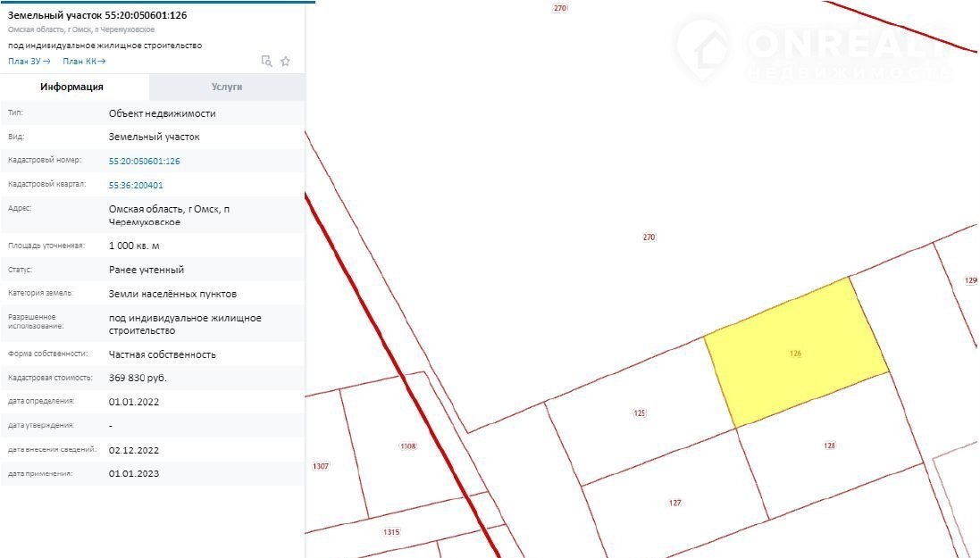Click parcel 125 on the map
980x558 pixels.
[639, 413]
